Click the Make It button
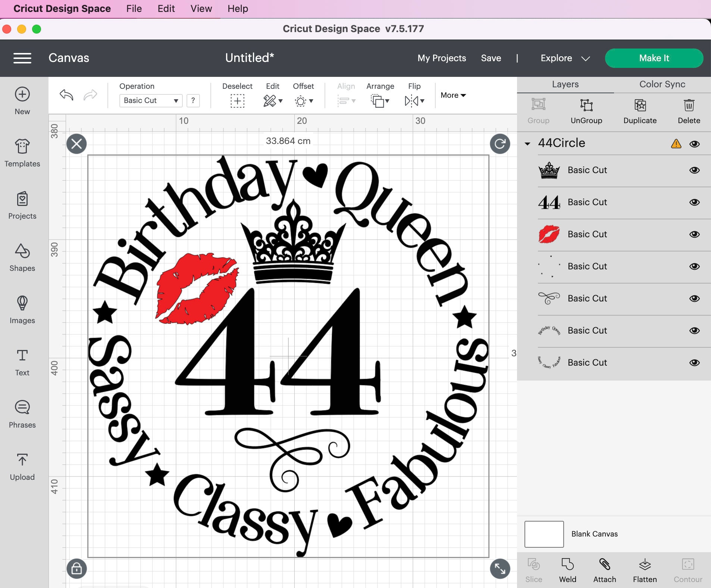711x588 pixels. (654, 58)
